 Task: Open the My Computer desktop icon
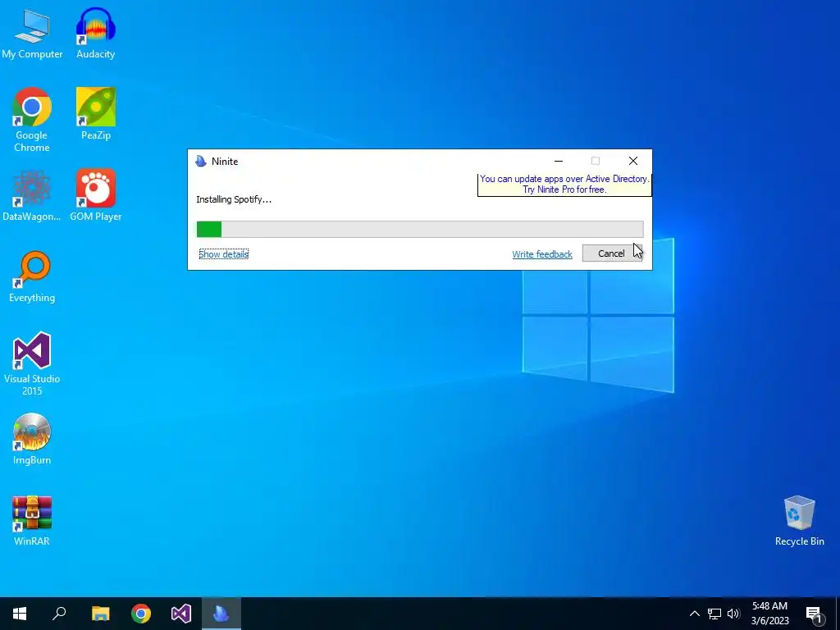click(32, 33)
